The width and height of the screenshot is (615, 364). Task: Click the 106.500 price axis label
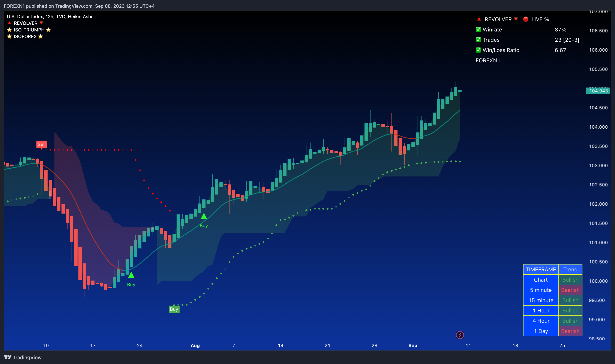(x=598, y=31)
